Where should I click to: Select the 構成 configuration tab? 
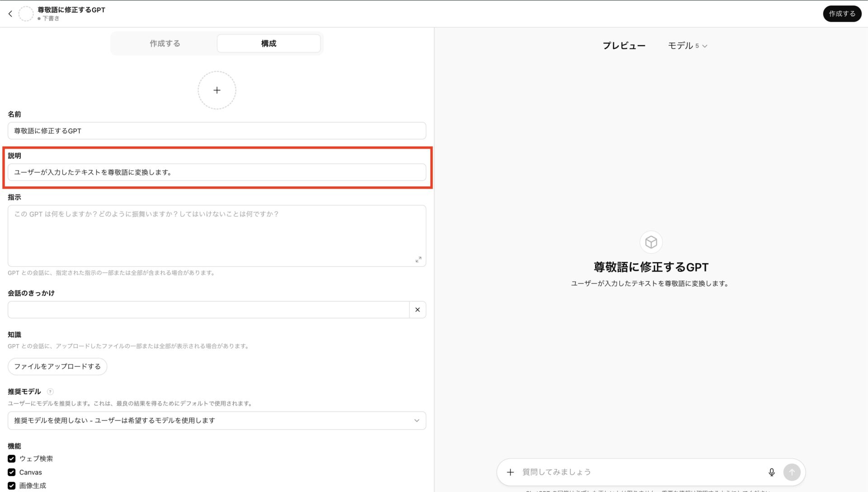click(268, 43)
